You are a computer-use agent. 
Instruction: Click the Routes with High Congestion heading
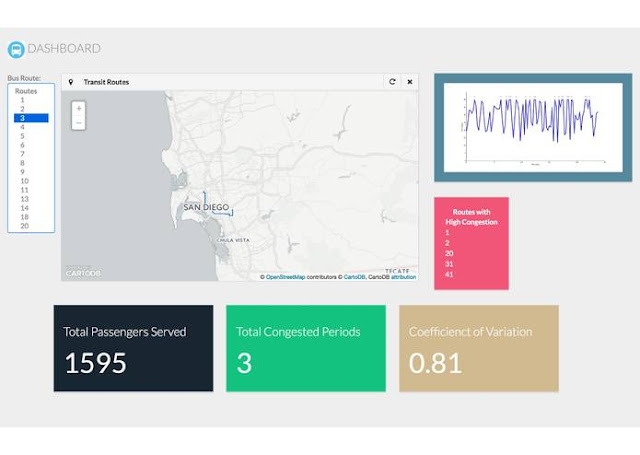click(471, 217)
